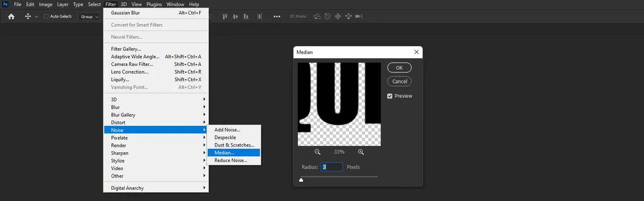Open the Image menu

click(x=46, y=4)
